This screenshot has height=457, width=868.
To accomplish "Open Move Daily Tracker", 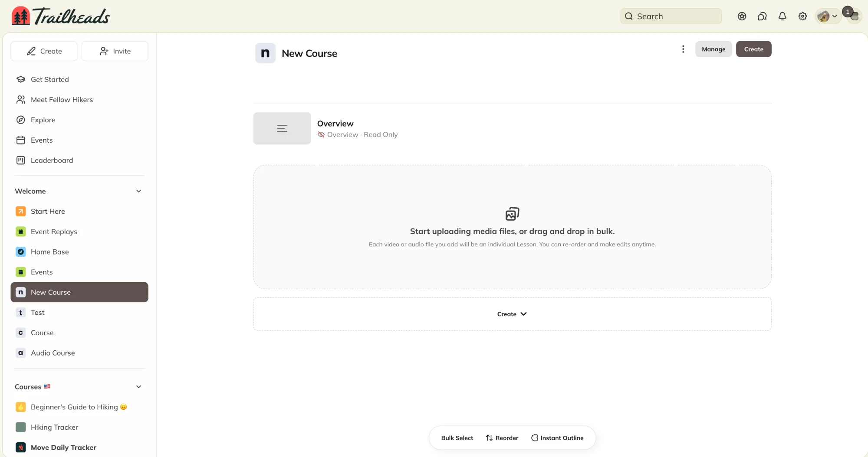I will pyautogui.click(x=79, y=447).
